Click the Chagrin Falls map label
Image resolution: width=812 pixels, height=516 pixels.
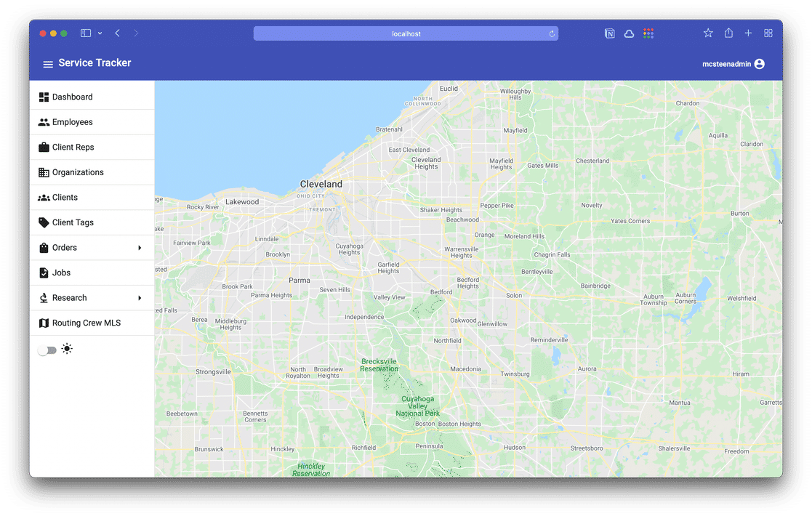[552, 254]
